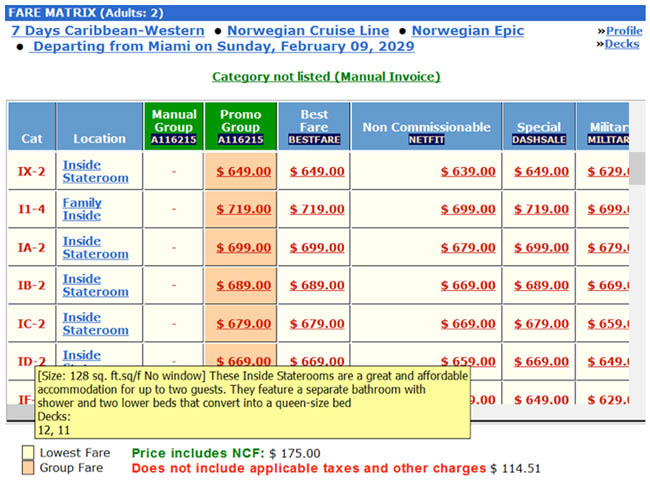This screenshot has height=491, width=650.
Task: Select IX-2 Military fare $629
Action: (x=608, y=171)
